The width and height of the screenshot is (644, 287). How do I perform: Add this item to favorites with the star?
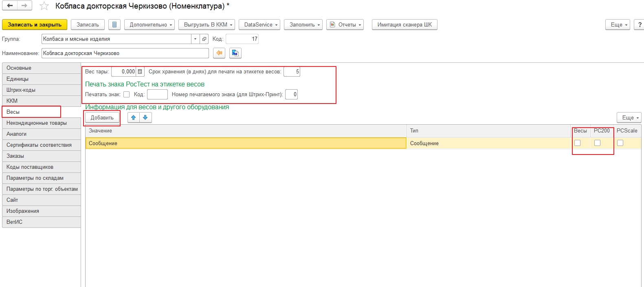pyautogui.click(x=44, y=6)
